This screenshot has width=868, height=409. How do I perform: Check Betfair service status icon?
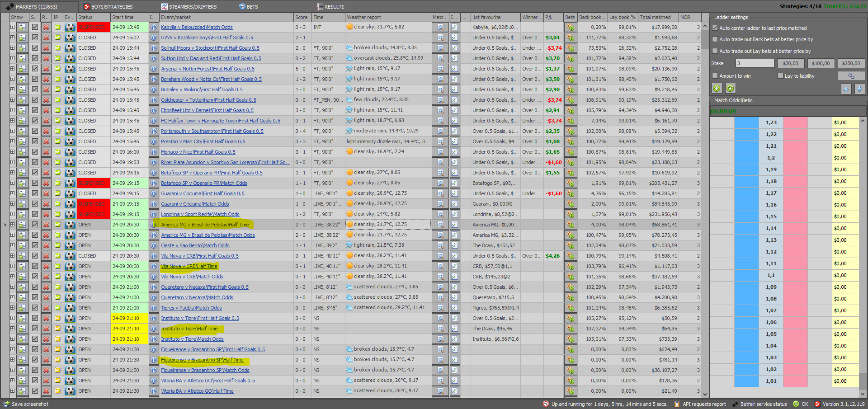click(735, 404)
